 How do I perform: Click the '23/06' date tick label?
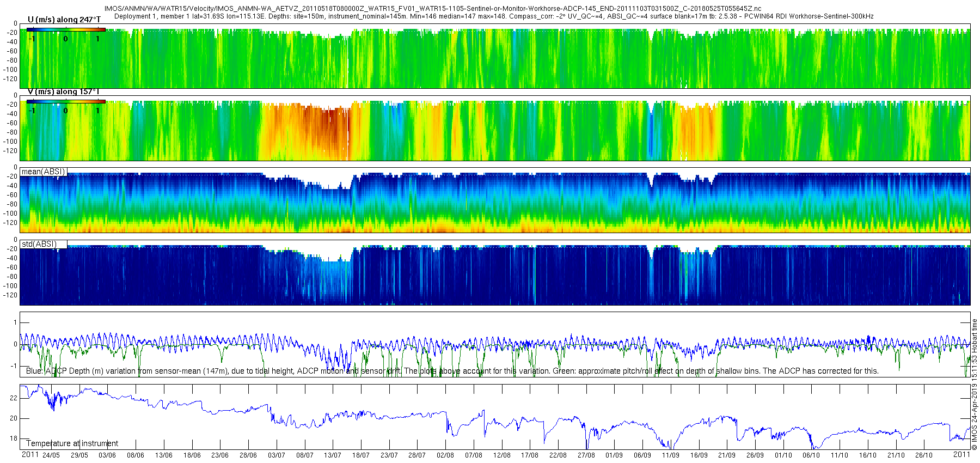click(220, 455)
